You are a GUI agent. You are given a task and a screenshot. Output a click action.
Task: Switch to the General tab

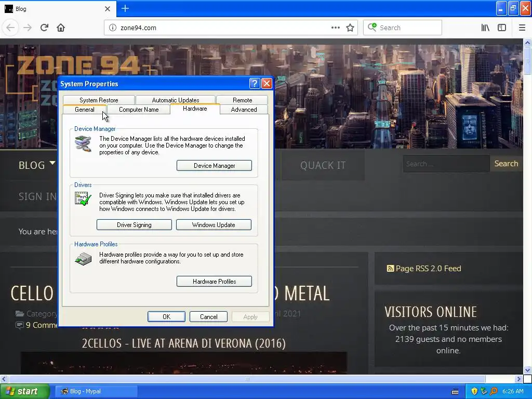click(x=85, y=110)
